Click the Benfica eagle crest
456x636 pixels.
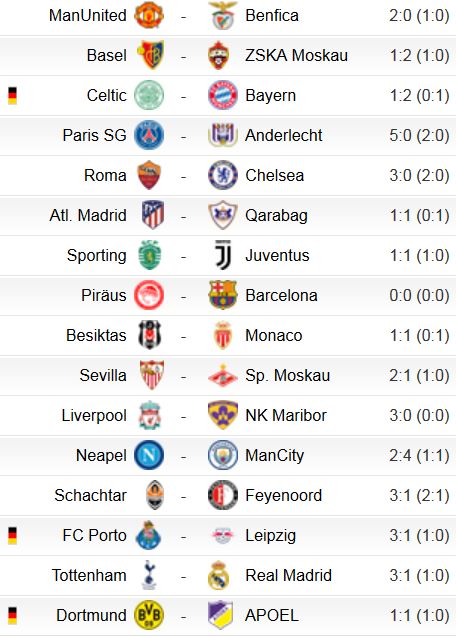point(223,15)
